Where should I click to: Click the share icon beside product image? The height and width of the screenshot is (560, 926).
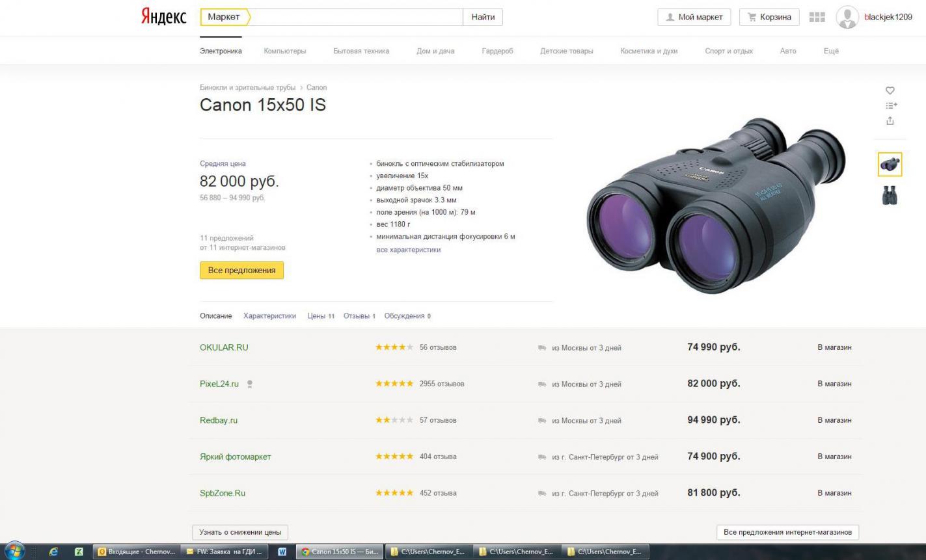pos(890,120)
